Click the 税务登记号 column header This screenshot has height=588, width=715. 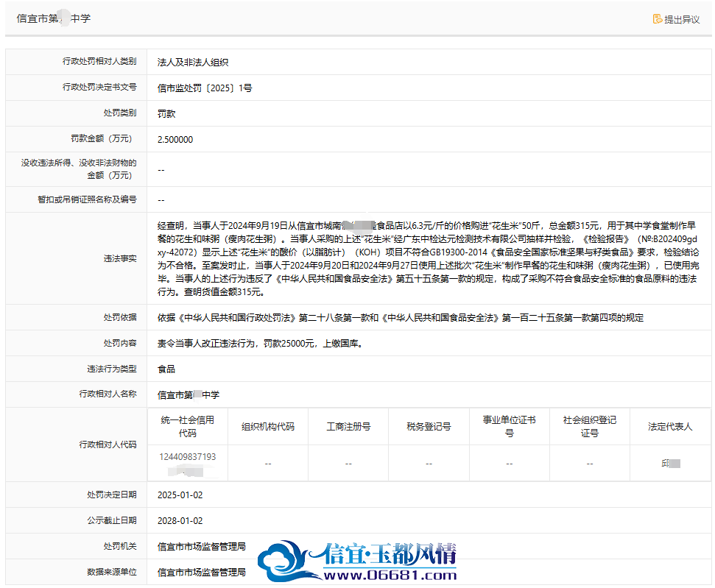[429, 427]
